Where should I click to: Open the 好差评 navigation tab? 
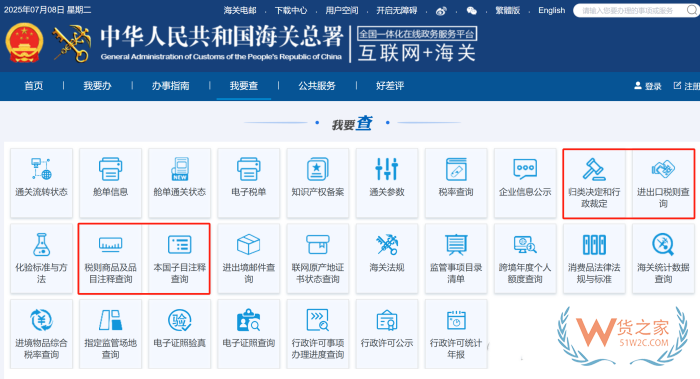(390, 86)
